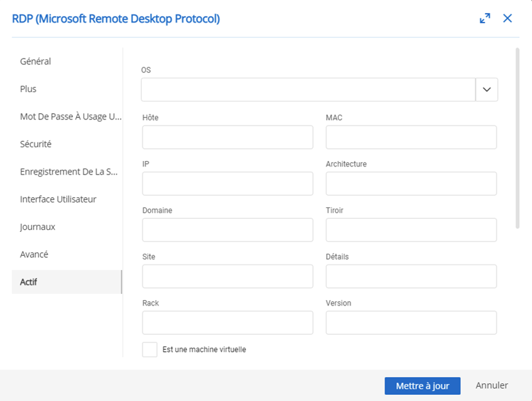
Task: Cancel with the Annuler button
Action: pos(492,386)
